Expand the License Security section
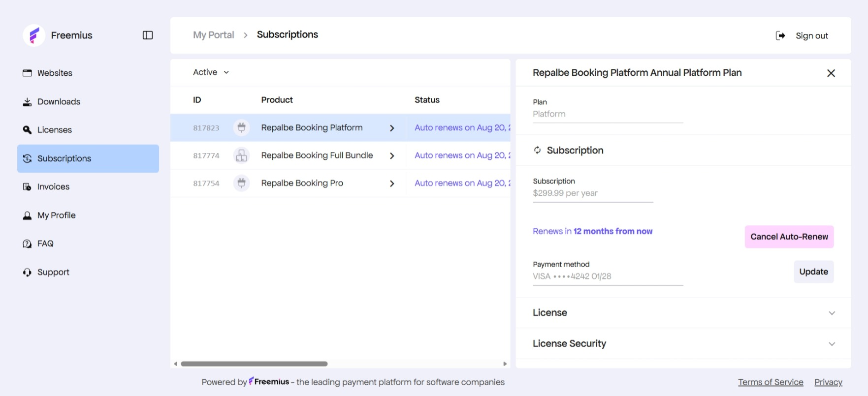Viewport: 868px width, 396px height. coord(683,343)
